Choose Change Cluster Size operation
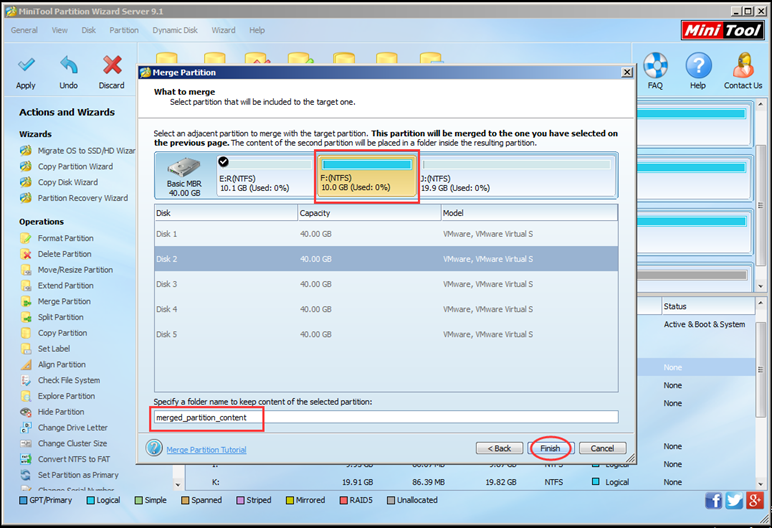 (64, 443)
